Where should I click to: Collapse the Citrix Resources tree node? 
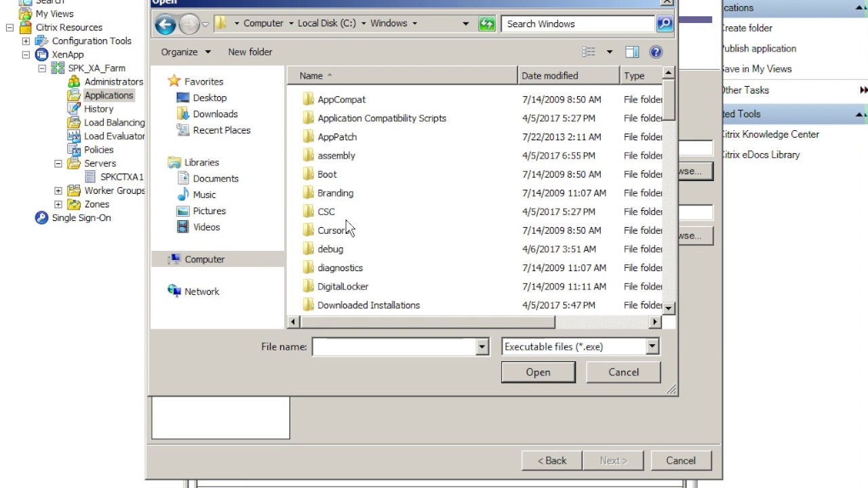coord(9,28)
